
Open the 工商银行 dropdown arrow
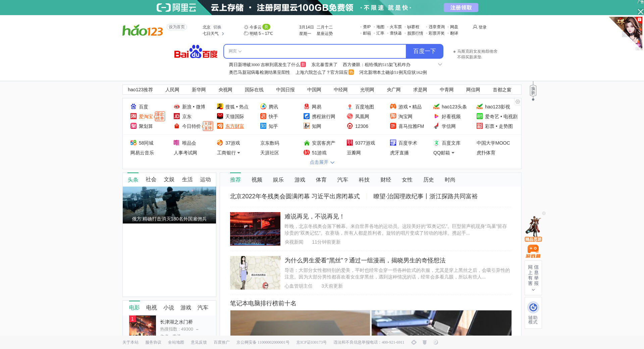point(239,153)
